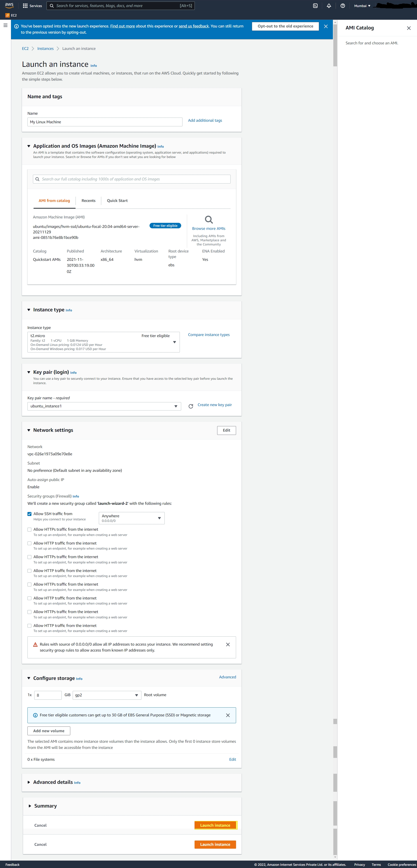Screen dimensions: 417x868
Task: Close the AMI Catalog panel
Action: (x=409, y=28)
